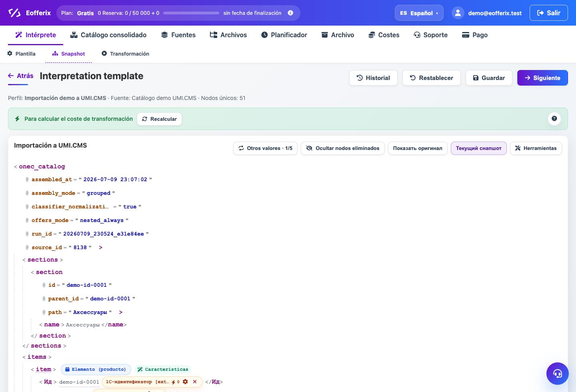Open the Planificador tab
The width and height of the screenshot is (576, 392).
pyautogui.click(x=284, y=35)
